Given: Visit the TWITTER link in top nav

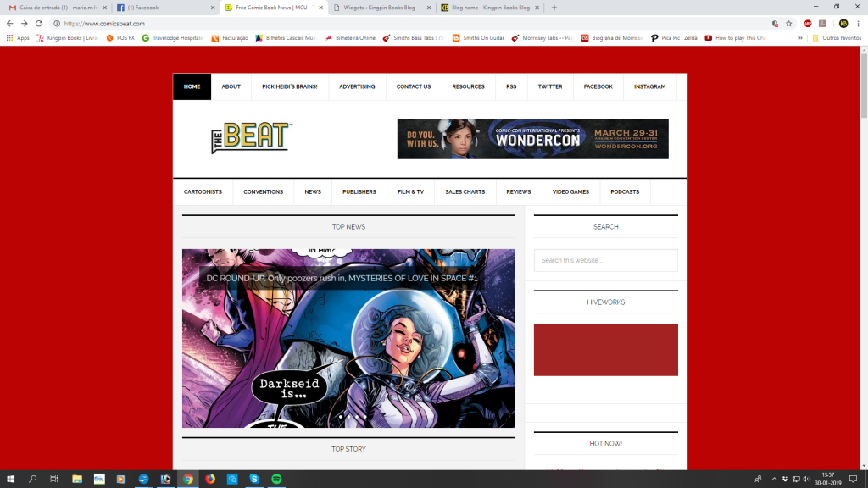Looking at the screenshot, I should [x=550, y=87].
